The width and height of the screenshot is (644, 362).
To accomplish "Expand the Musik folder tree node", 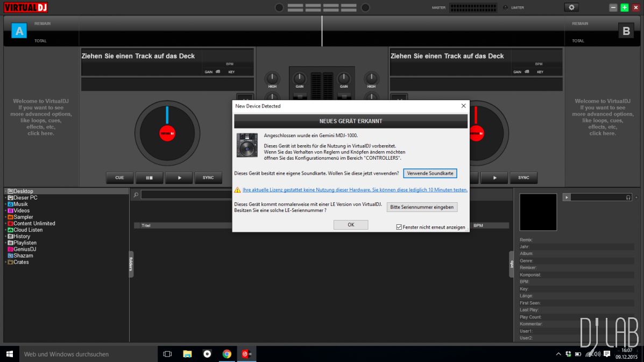I will click(6, 204).
